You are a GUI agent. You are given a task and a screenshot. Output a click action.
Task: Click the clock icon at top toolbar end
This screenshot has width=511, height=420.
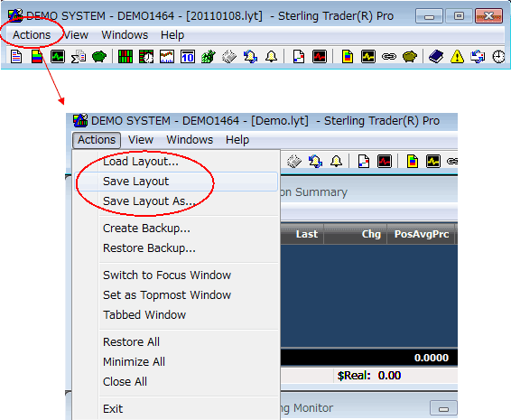point(498,57)
